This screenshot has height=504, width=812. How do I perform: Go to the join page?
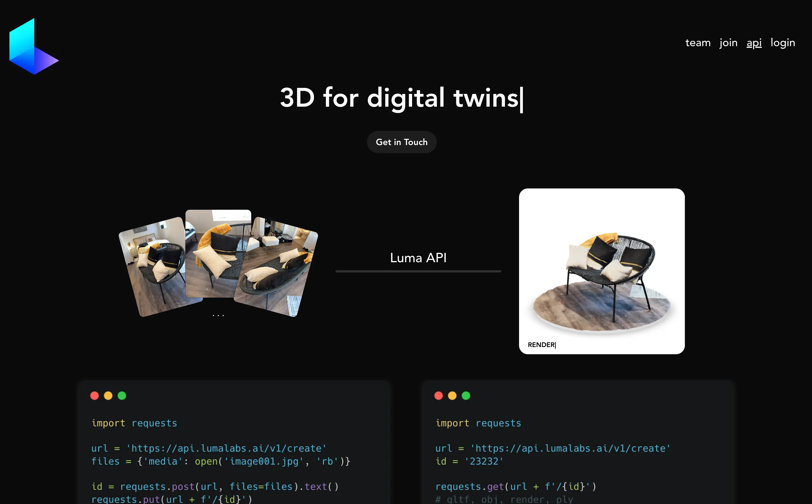point(728,43)
